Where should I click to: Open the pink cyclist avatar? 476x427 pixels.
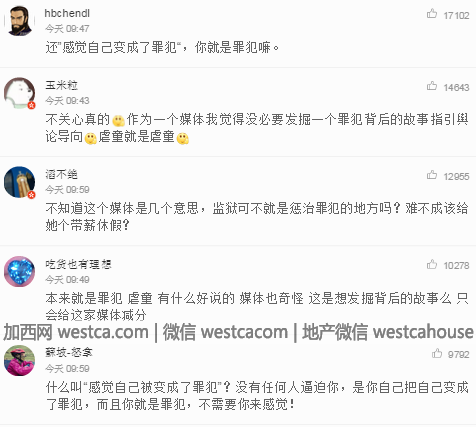(x=19, y=360)
